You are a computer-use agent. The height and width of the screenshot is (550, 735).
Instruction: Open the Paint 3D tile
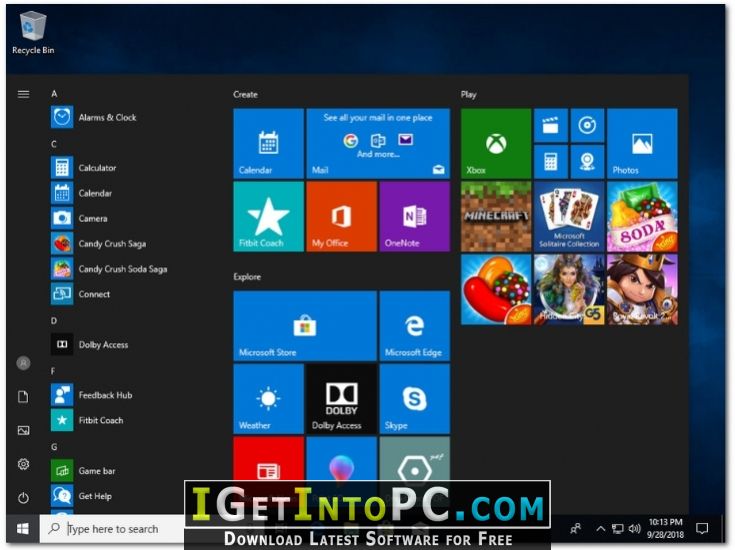pos(342,460)
